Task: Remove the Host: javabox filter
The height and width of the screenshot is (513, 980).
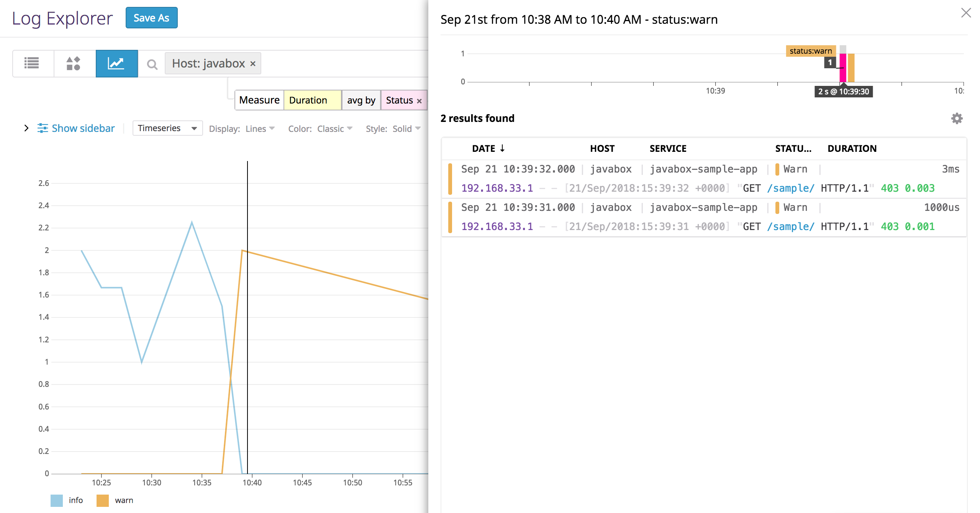Action: coord(252,64)
